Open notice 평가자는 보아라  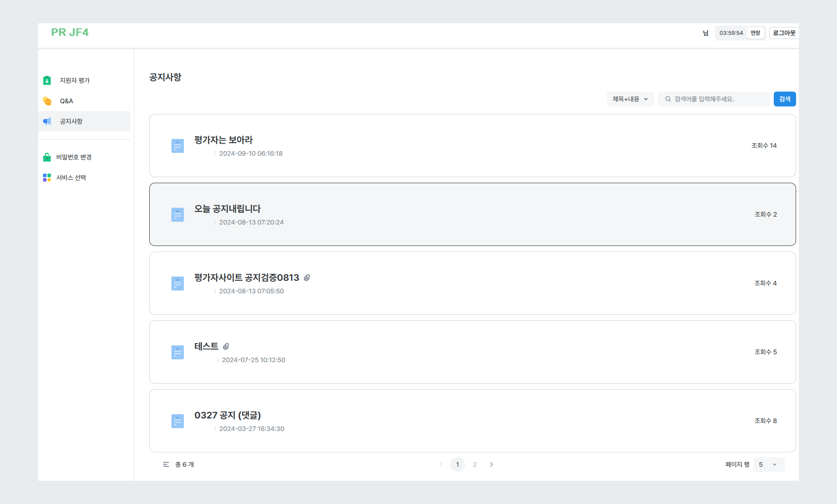pos(472,146)
